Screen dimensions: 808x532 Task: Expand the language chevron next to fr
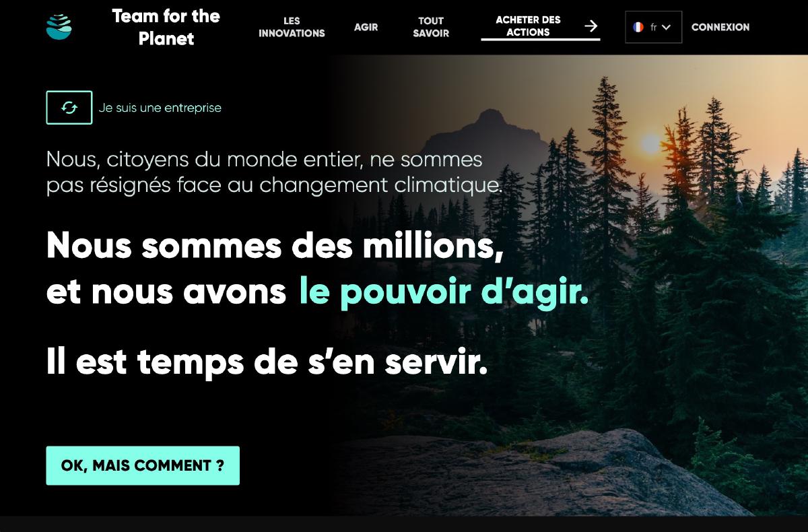[x=666, y=28]
